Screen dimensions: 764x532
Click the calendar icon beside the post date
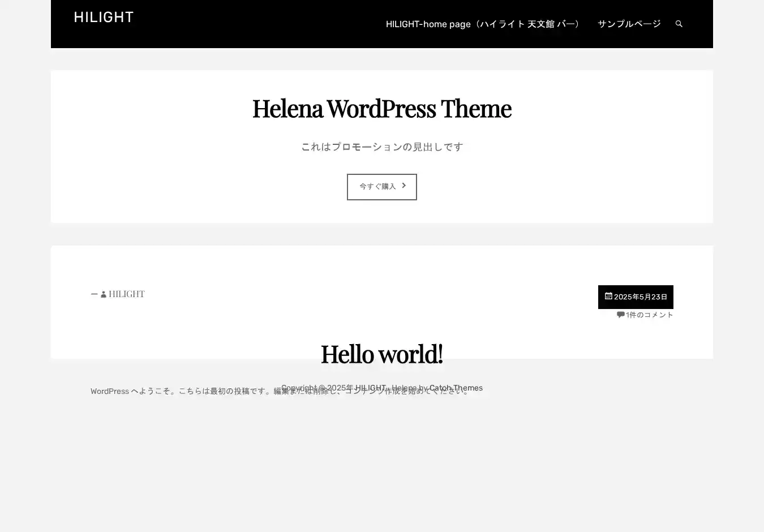coord(608,296)
